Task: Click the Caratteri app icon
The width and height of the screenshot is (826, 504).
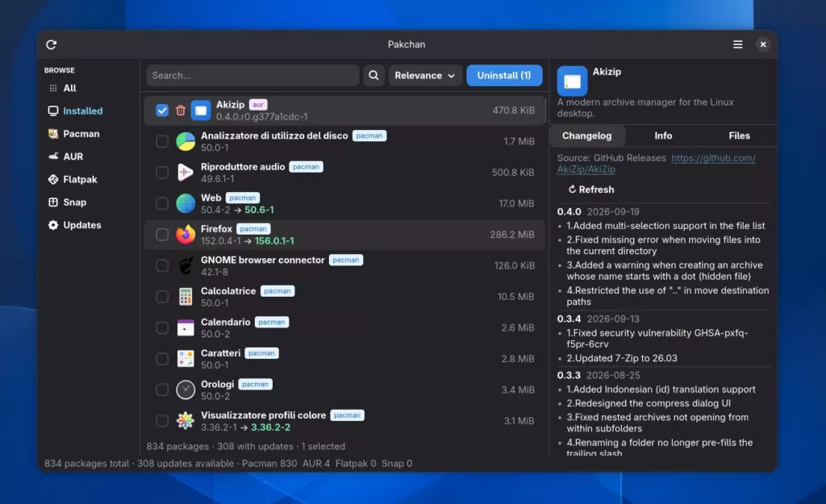Action: (186, 359)
